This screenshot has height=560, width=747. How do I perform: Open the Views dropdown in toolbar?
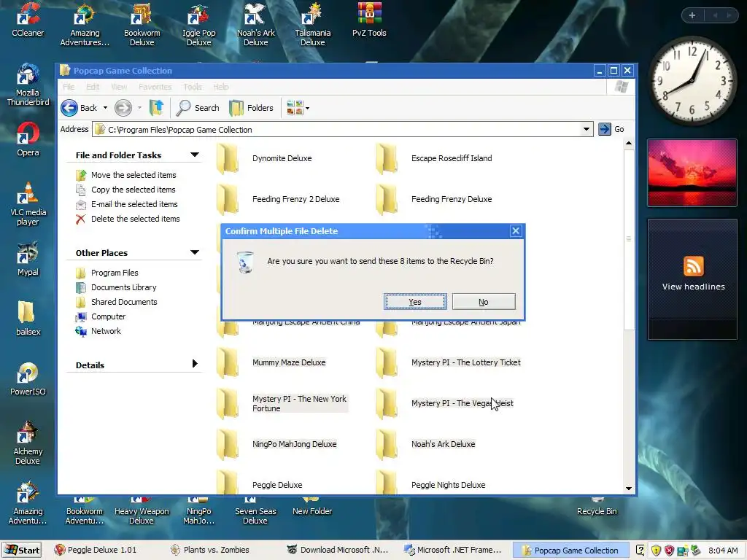(298, 108)
